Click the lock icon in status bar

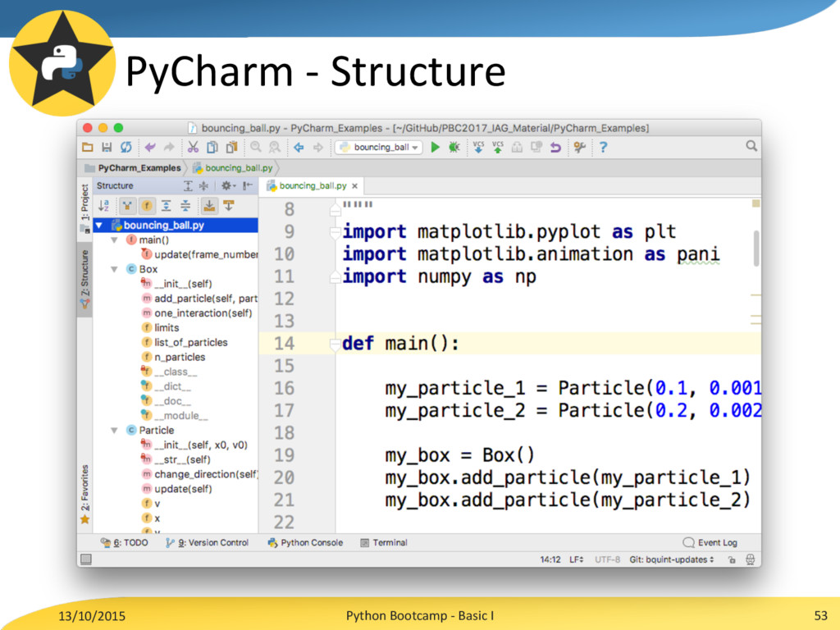(732, 559)
